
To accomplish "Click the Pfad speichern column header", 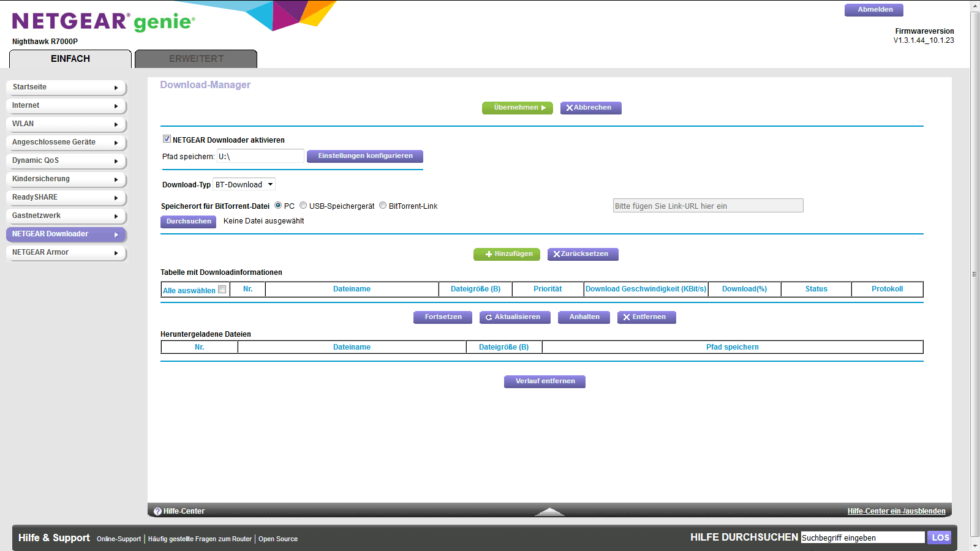I will click(733, 347).
